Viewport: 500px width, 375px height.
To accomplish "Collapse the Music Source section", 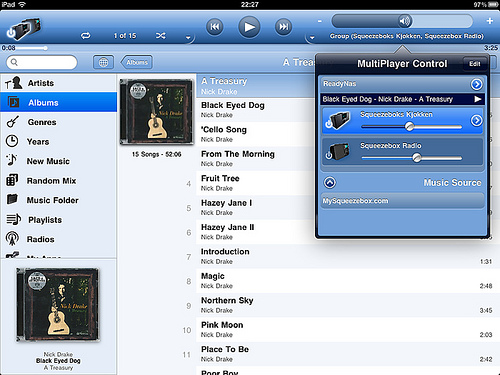I will coord(330,182).
